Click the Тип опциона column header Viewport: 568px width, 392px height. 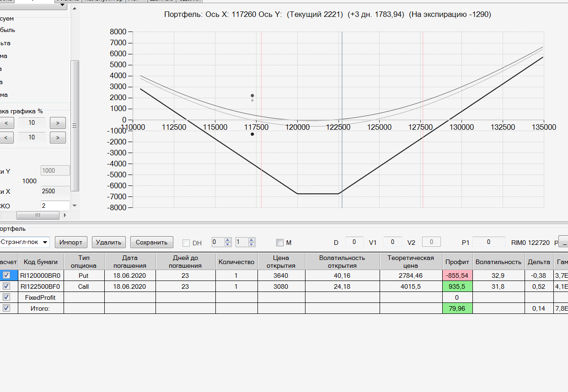(x=84, y=262)
